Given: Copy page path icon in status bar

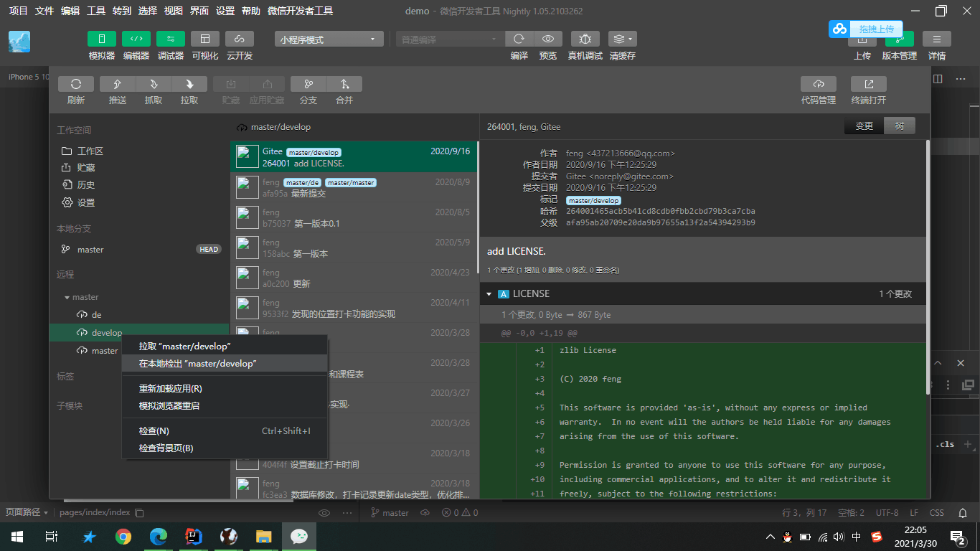Looking at the screenshot, I should (140, 513).
